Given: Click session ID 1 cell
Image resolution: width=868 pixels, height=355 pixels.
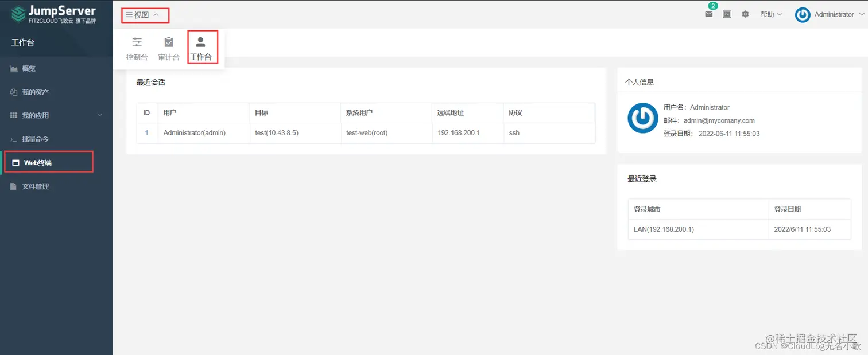Looking at the screenshot, I should tap(147, 133).
